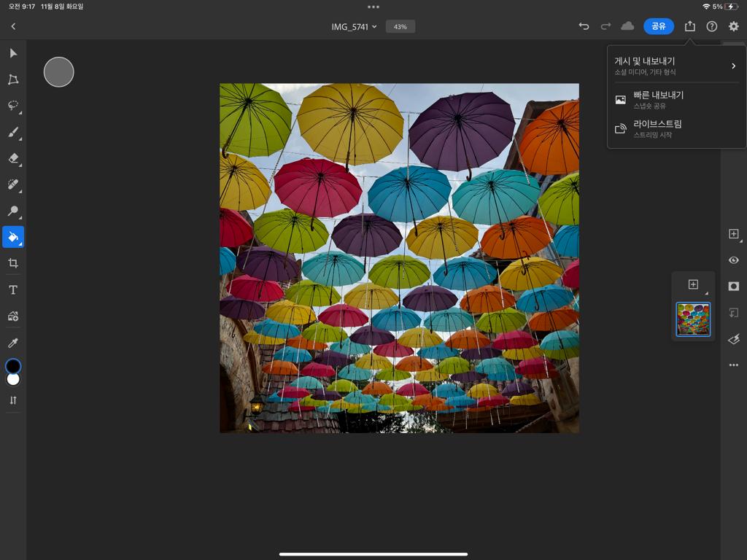Image resolution: width=747 pixels, height=560 pixels.
Task: Tap the 5% battery indicator
Action: click(x=726, y=6)
